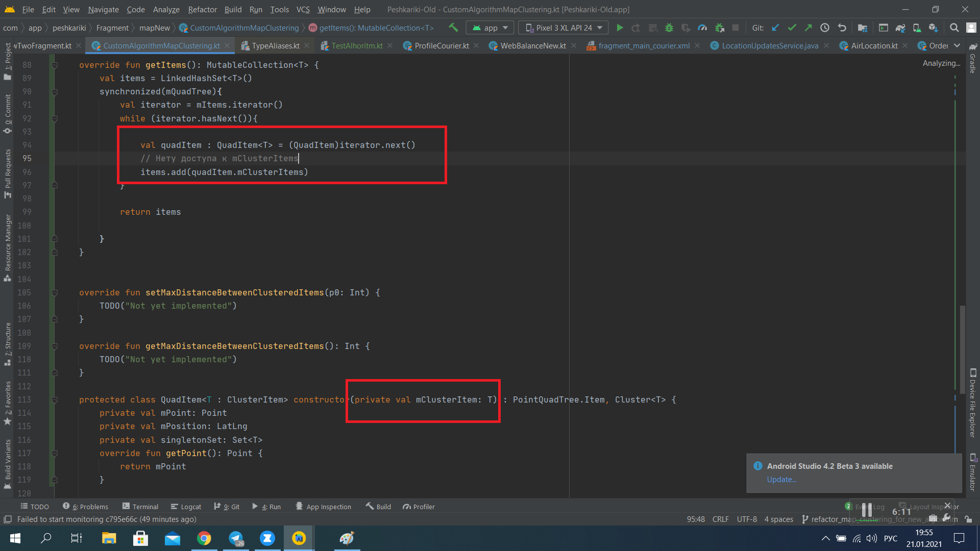Toggle the Device File Explorer panel
This screenshot has width=980, height=551.
(x=973, y=403)
